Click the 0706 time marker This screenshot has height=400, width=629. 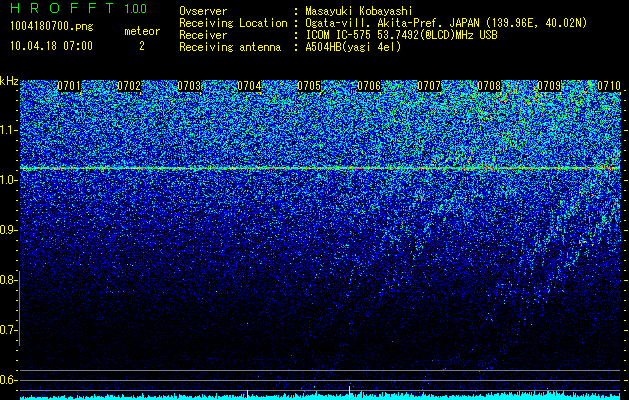coord(369,86)
